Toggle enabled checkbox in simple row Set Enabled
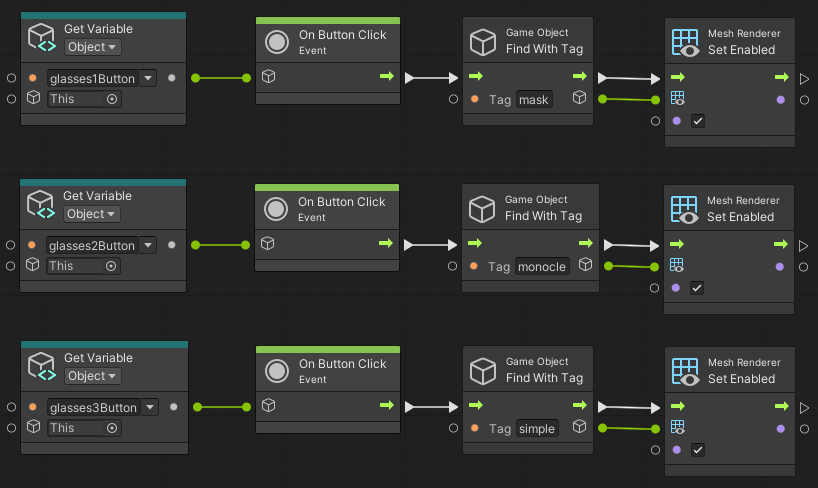The width and height of the screenshot is (818, 488). click(x=698, y=450)
